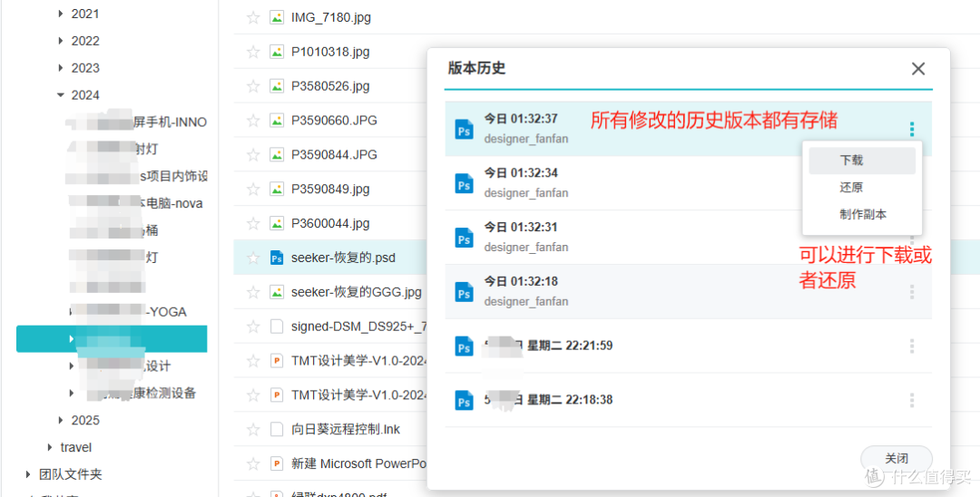This screenshot has width=980, height=497.
Task: Expand the folder ending in 设计
Action: [72, 365]
